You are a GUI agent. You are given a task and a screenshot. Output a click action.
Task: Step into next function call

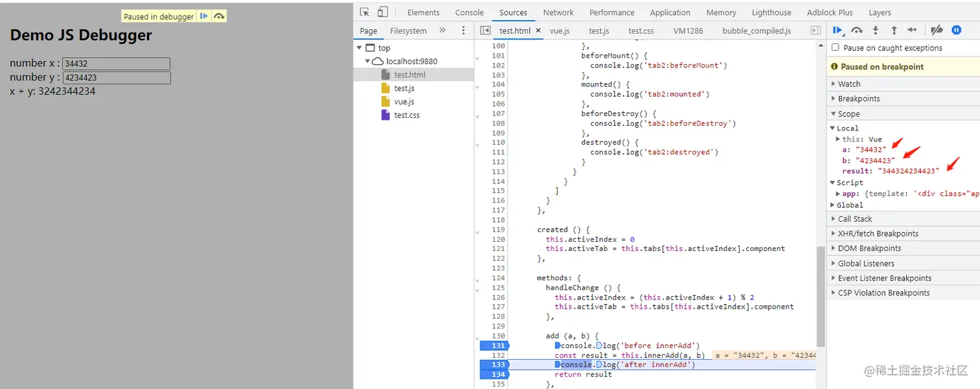pyautogui.click(x=876, y=30)
